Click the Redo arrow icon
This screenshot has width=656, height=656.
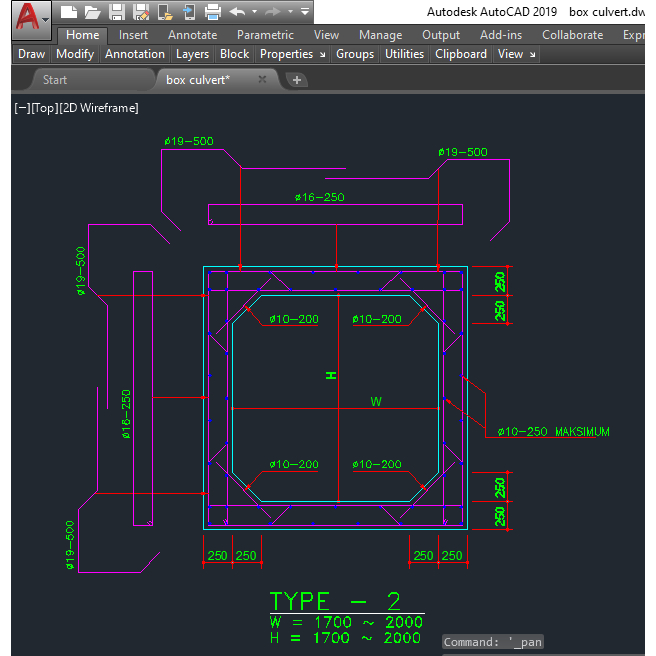pos(273,12)
